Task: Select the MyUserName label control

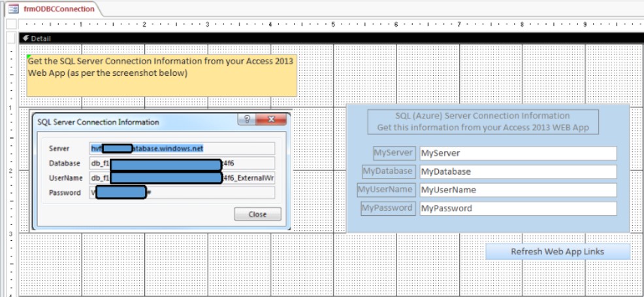Action: [x=387, y=190]
